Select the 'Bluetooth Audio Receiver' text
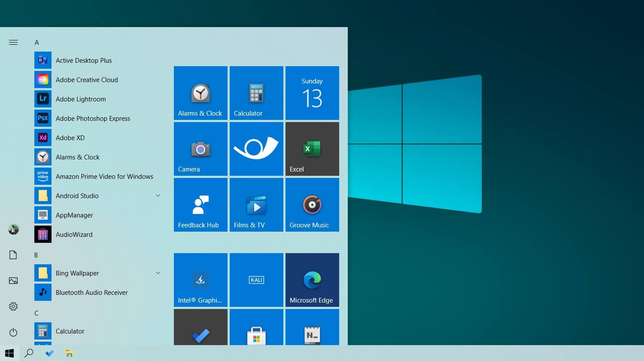 (92, 293)
